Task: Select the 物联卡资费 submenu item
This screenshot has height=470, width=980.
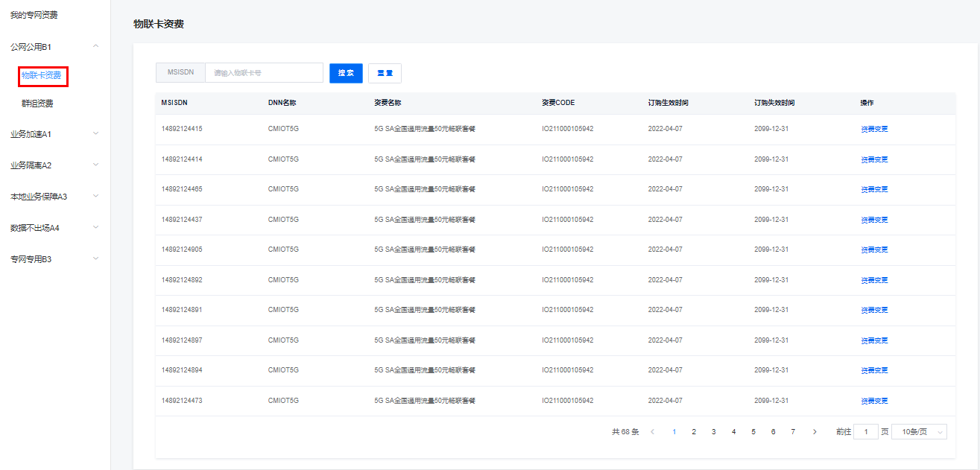Action: [42, 75]
